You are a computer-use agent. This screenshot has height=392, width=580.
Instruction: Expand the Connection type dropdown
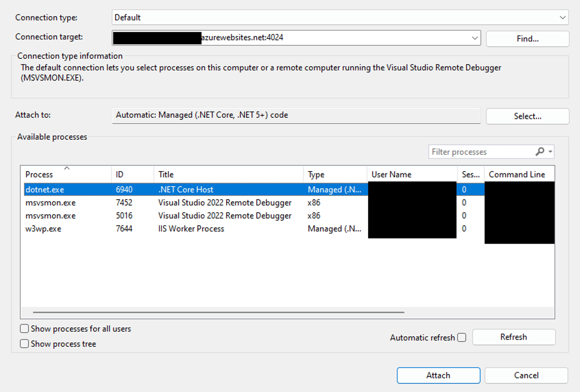coord(562,17)
